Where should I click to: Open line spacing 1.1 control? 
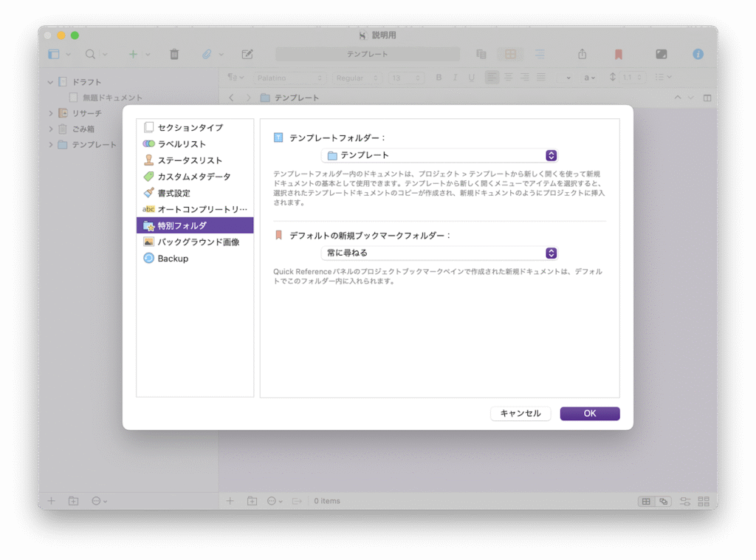(x=632, y=77)
